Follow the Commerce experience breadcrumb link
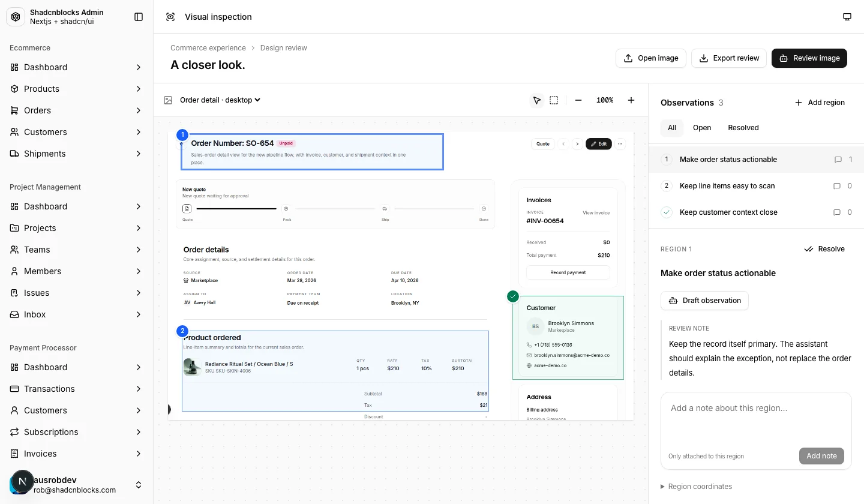864x504 pixels. click(x=208, y=48)
